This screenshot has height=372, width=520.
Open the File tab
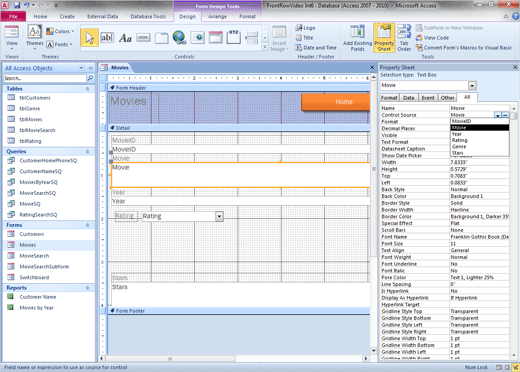point(13,16)
